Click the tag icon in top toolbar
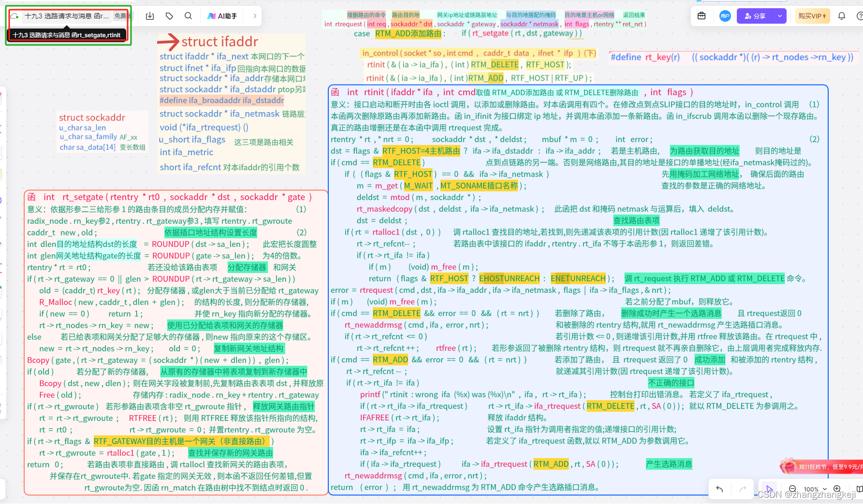863x504 pixels. [x=169, y=16]
